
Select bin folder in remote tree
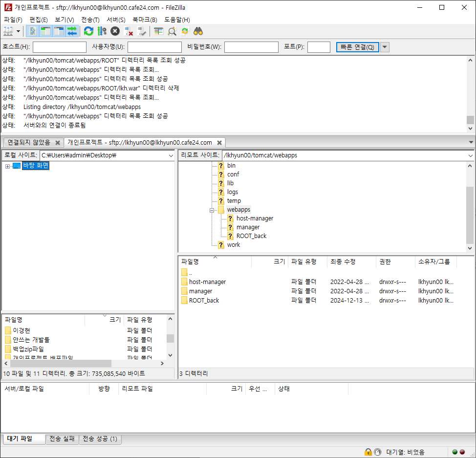coord(231,166)
